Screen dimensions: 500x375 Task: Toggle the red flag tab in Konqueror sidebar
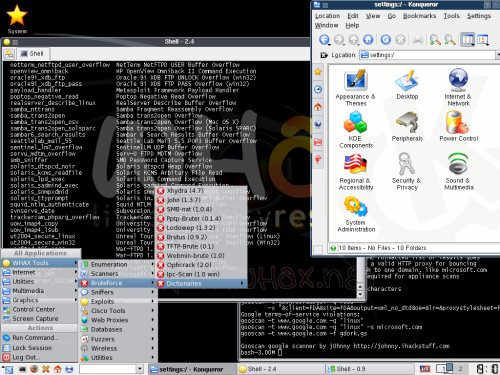[318, 159]
